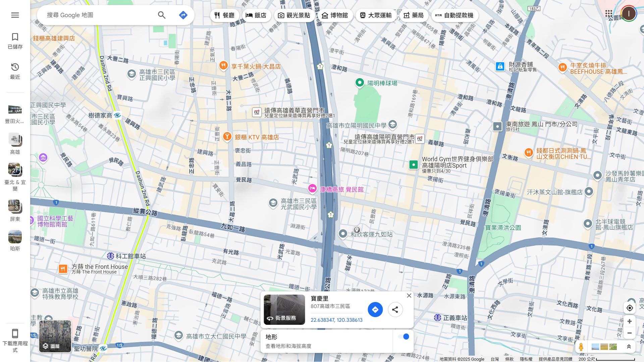644x362 pixels.
Task: Click the 東南旅遊 鳳山 marker
Action: [x=497, y=126]
